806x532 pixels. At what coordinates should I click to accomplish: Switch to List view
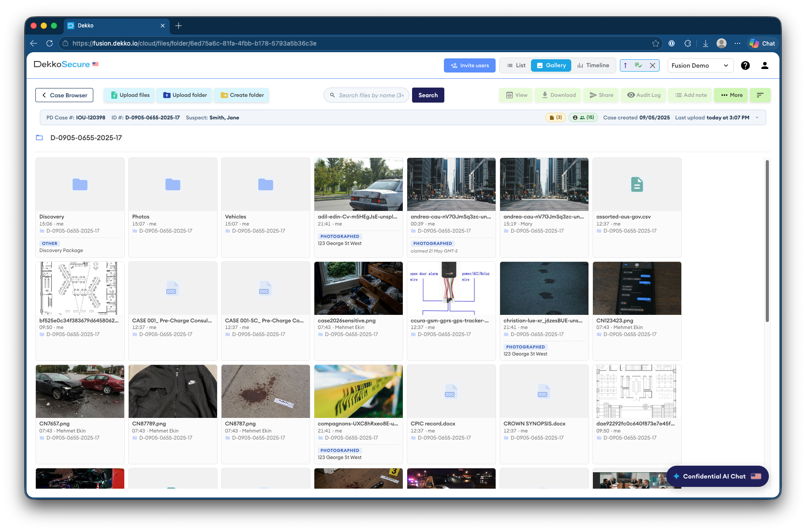click(x=516, y=65)
